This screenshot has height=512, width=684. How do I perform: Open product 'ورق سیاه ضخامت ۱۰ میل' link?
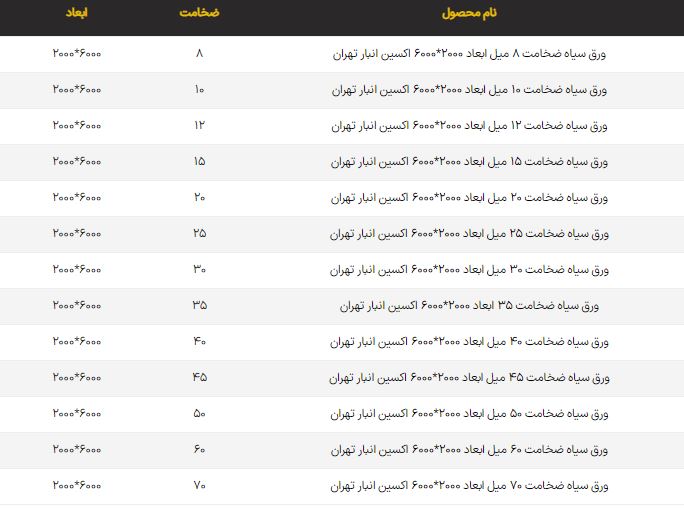(468, 90)
